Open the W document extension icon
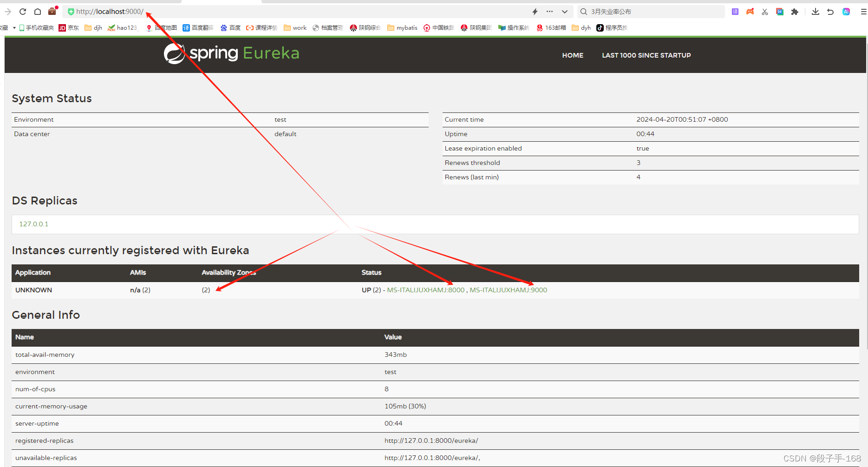868x467 pixels. 780,12
